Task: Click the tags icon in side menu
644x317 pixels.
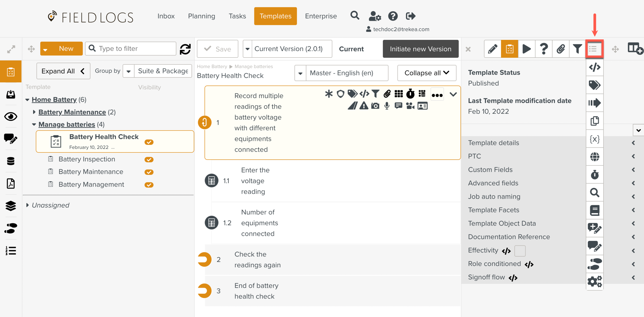Action: click(x=595, y=85)
